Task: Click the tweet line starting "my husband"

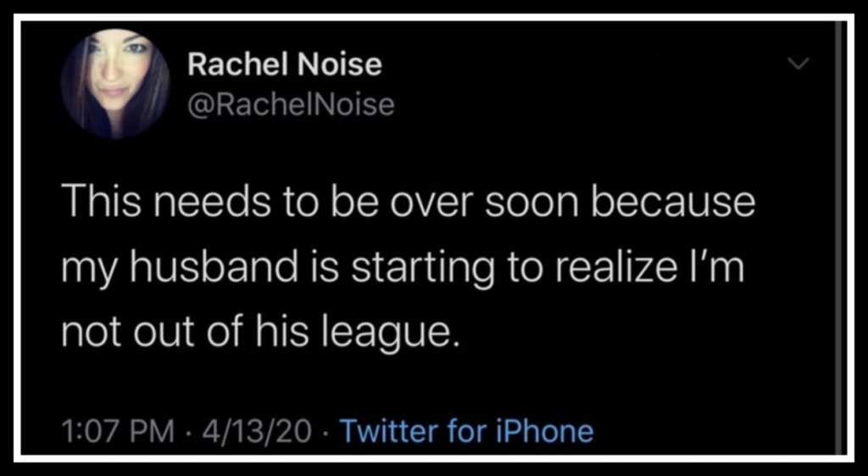Action: [403, 271]
